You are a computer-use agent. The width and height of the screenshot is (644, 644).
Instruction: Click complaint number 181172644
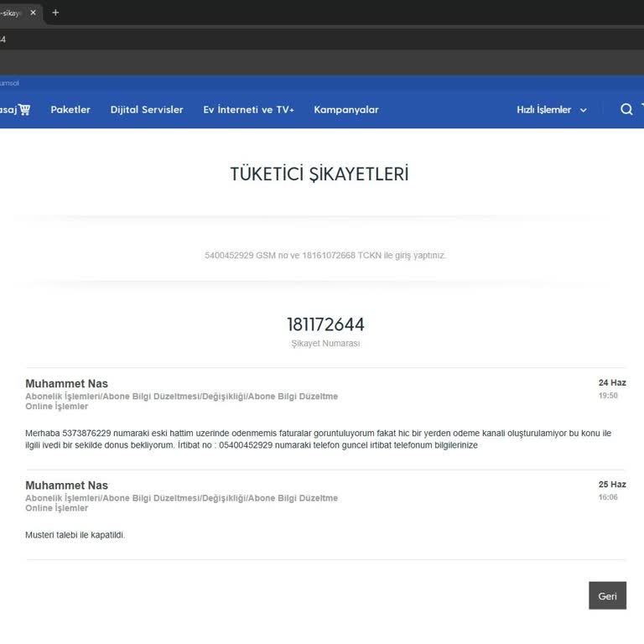tap(325, 325)
